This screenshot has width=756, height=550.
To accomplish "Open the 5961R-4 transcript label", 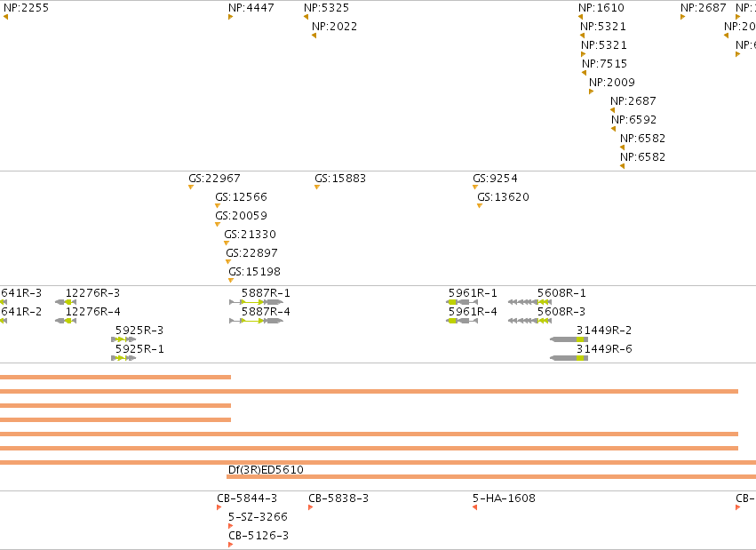I will point(473,312).
